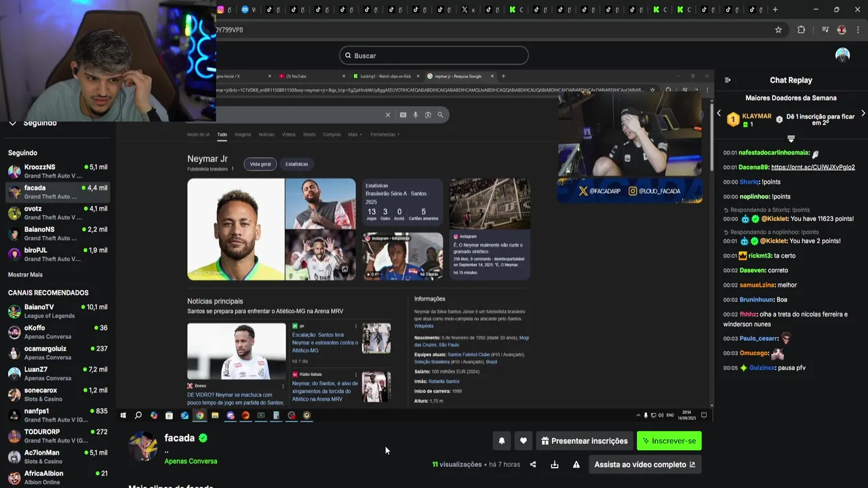This screenshot has height=488, width=868.
Task: Select facada in the Seguindo list
Action: tap(58, 192)
